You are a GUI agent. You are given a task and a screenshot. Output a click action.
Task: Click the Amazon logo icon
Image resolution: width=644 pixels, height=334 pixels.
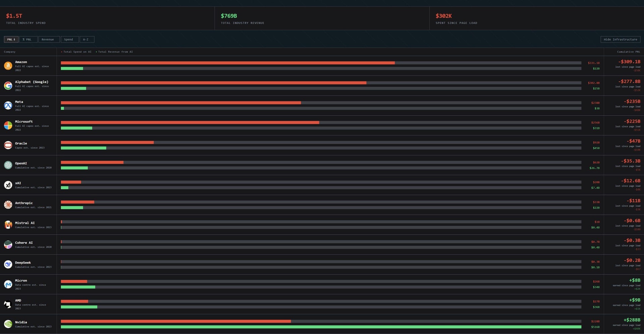8,66
